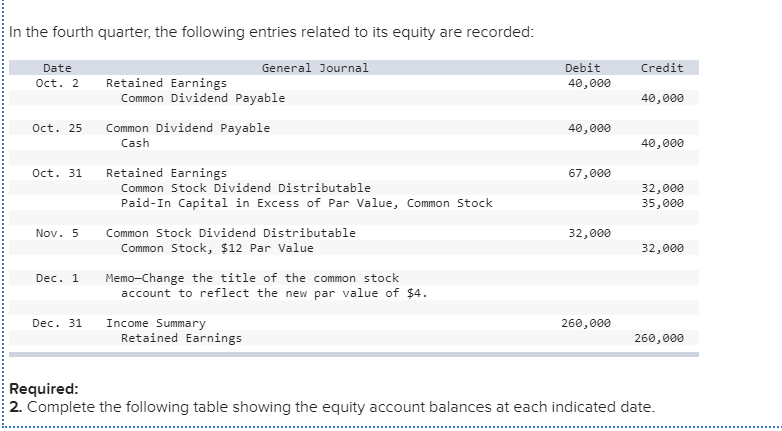Click the 32,000 credit for Oct. 31
The height and width of the screenshot is (431, 782).
[662, 188]
